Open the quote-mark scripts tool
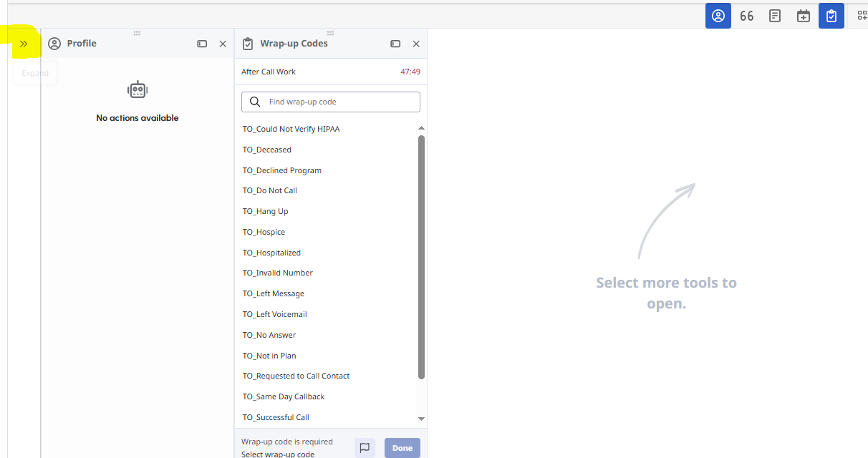 pyautogui.click(x=747, y=16)
